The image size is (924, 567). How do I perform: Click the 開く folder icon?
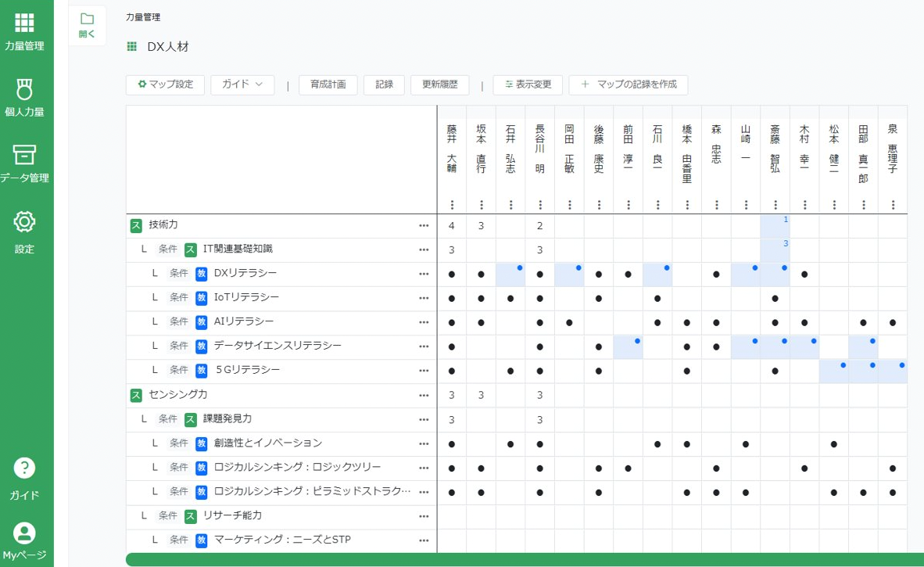click(87, 20)
